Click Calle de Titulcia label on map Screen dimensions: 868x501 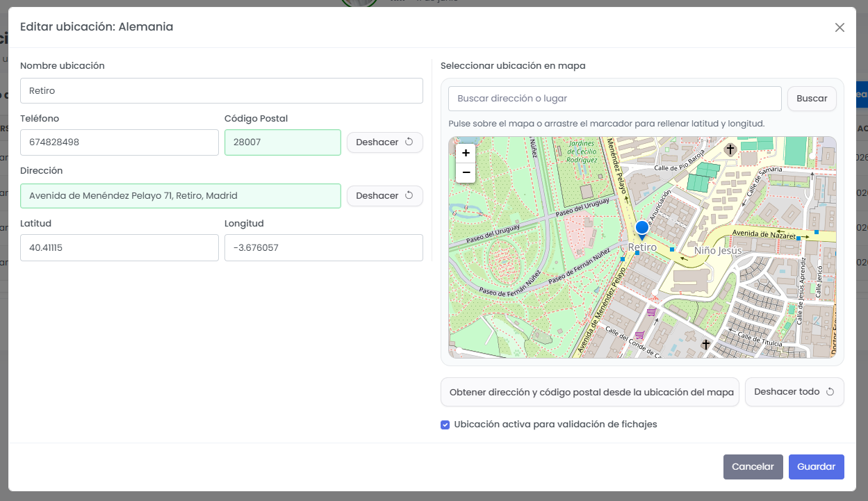760,339
